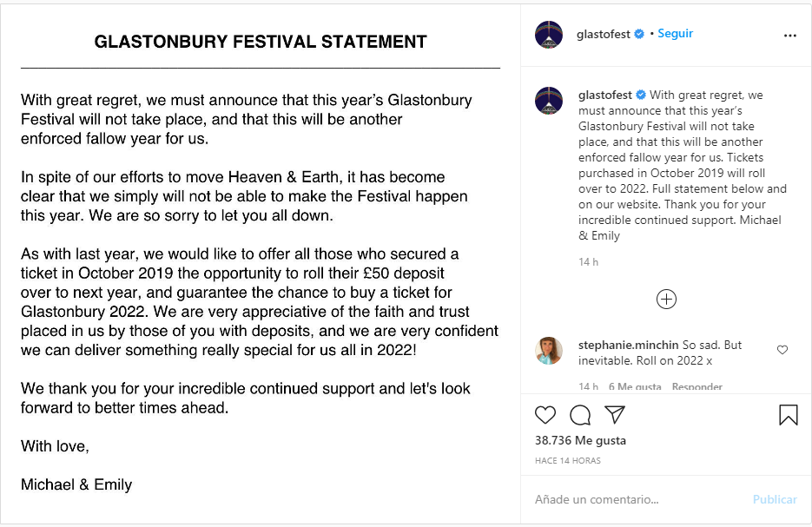Open comments via speech bubble icon
Image resolution: width=812 pixels, height=527 pixels.
(580, 415)
